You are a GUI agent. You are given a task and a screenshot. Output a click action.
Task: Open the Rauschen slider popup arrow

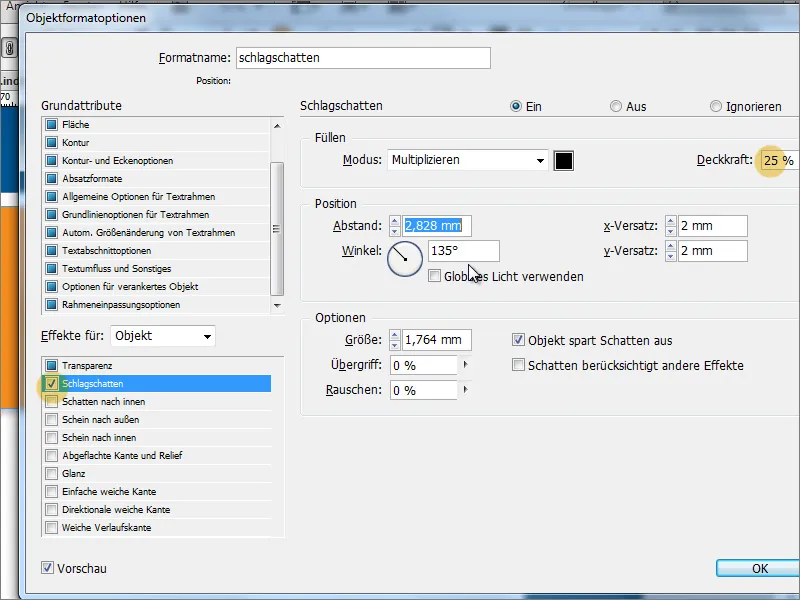pos(465,390)
